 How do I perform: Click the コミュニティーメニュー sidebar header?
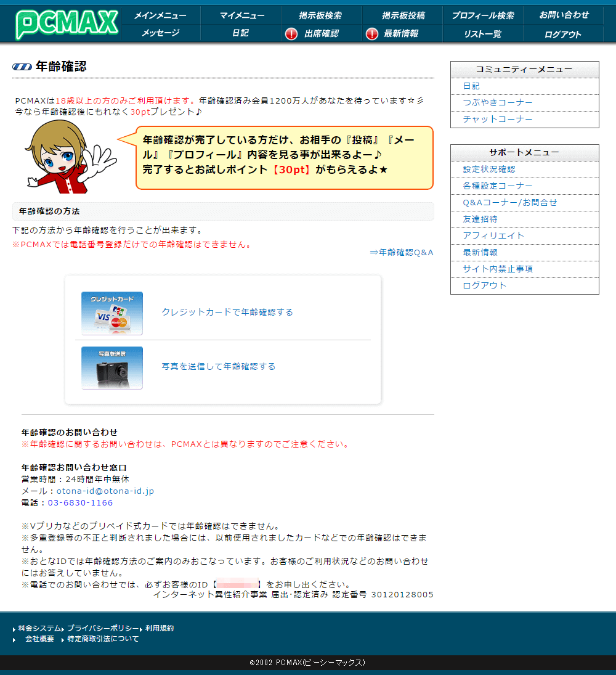(x=524, y=70)
